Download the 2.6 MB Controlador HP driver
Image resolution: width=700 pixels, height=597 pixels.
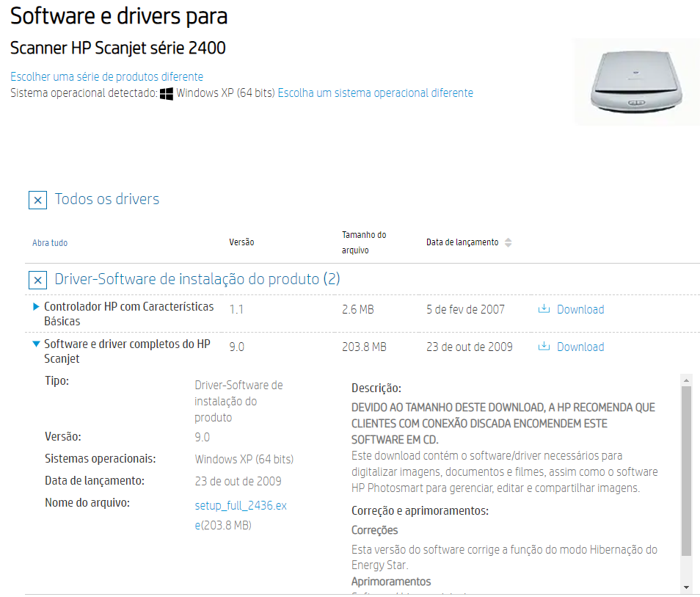(x=580, y=309)
